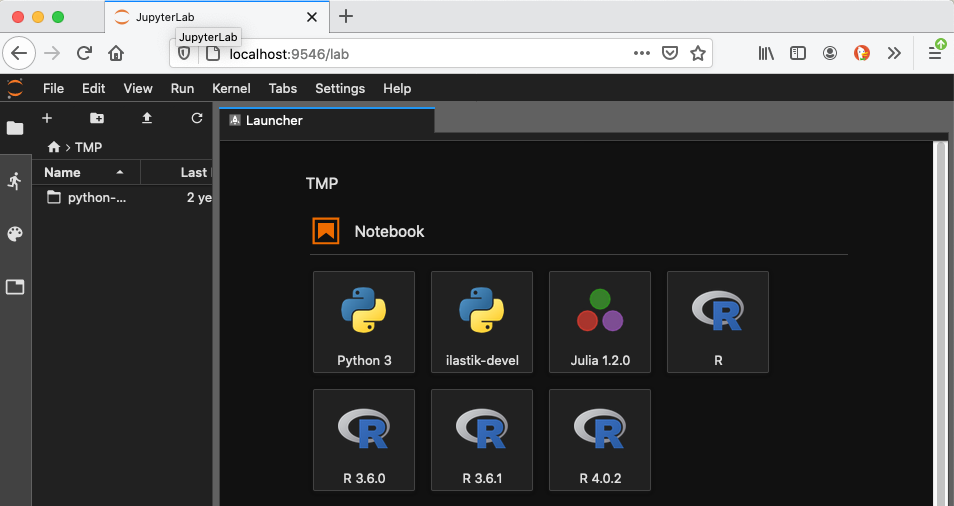Open the browser Library icon

[766, 54]
